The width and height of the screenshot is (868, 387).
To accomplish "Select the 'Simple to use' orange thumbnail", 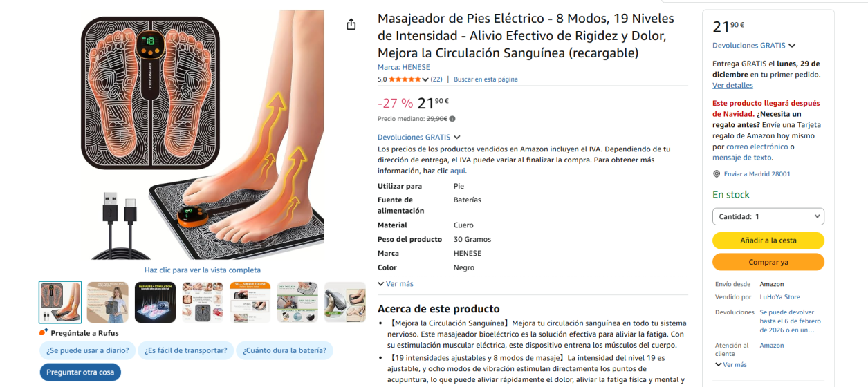I will (250, 302).
